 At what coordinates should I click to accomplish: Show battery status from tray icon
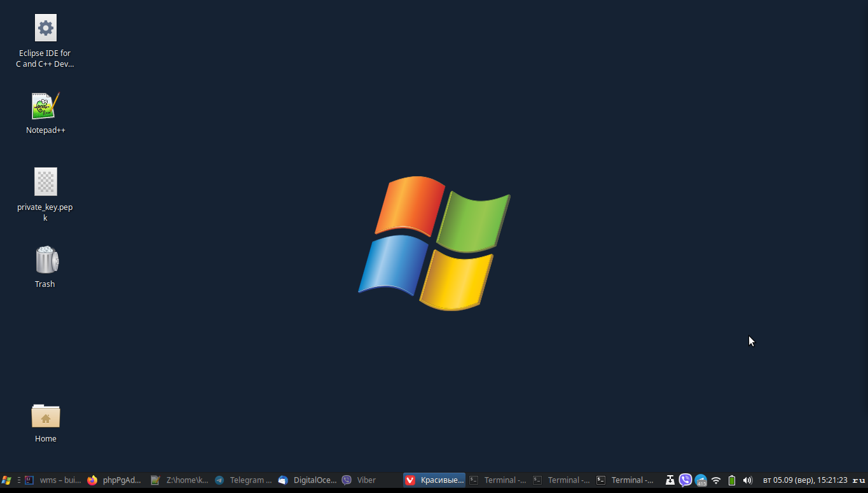[x=732, y=480]
